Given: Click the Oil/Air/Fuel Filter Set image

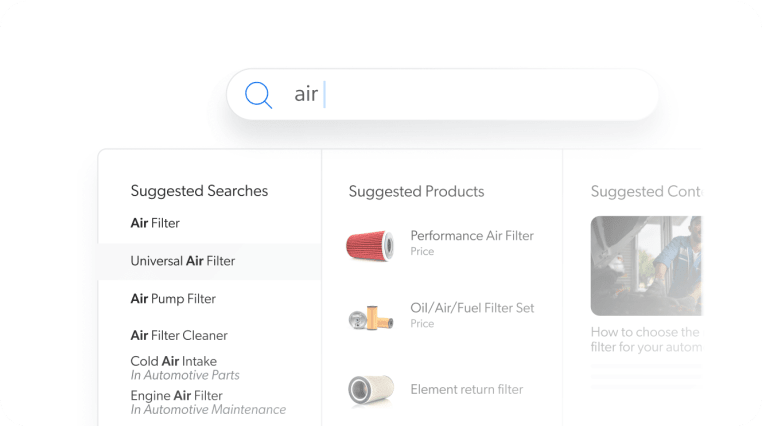Looking at the screenshot, I should click(x=370, y=317).
